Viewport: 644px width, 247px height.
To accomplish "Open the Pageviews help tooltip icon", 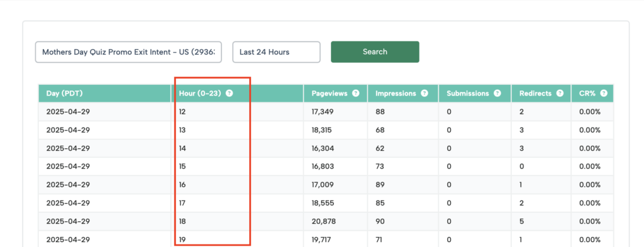I will click(356, 94).
